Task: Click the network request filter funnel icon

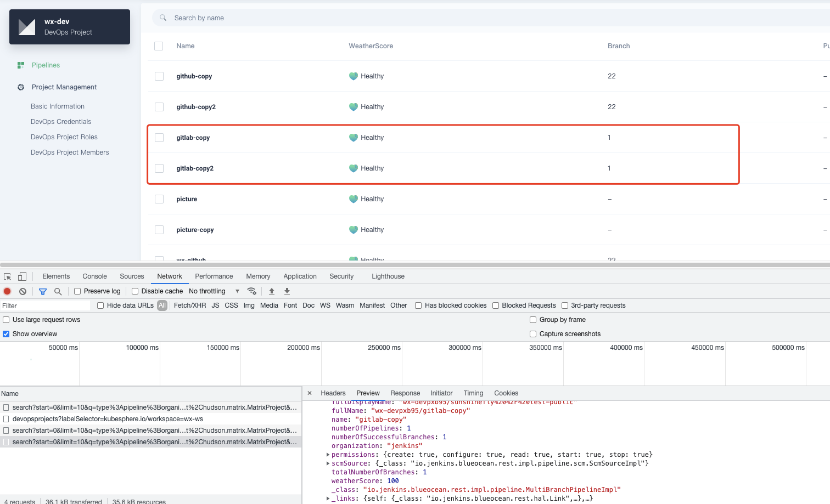Action: tap(42, 291)
